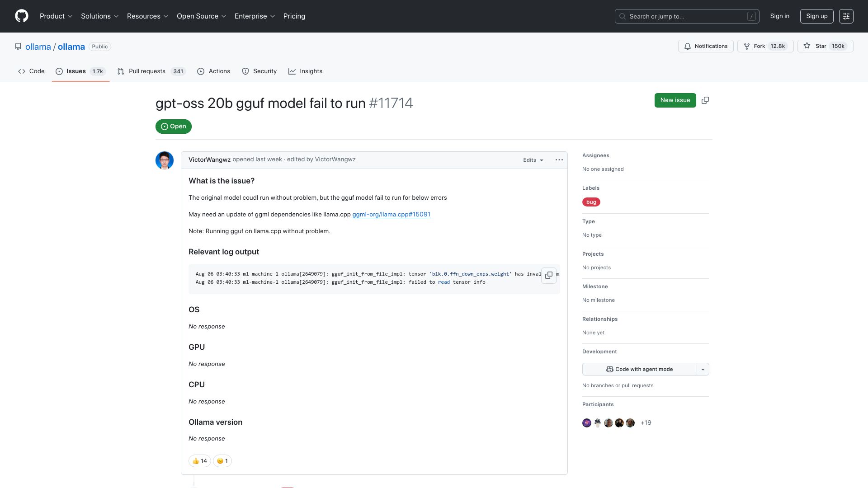Switch to the Pull requests tab
The height and width of the screenshot is (488, 868).
coord(151,71)
